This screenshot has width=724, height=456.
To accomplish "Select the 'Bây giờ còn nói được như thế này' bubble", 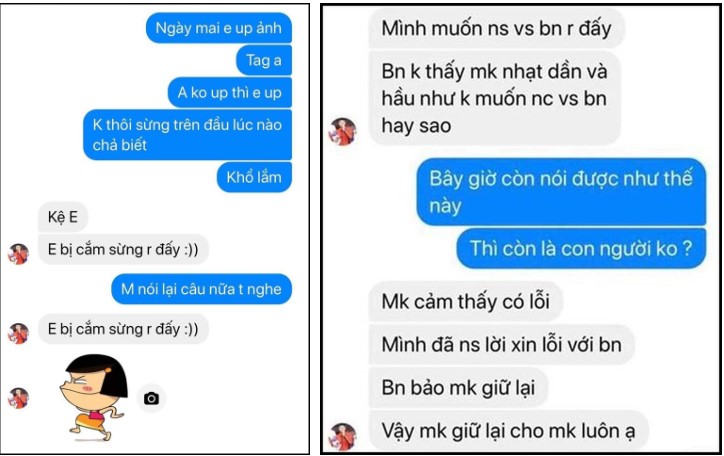I will coord(561,192).
